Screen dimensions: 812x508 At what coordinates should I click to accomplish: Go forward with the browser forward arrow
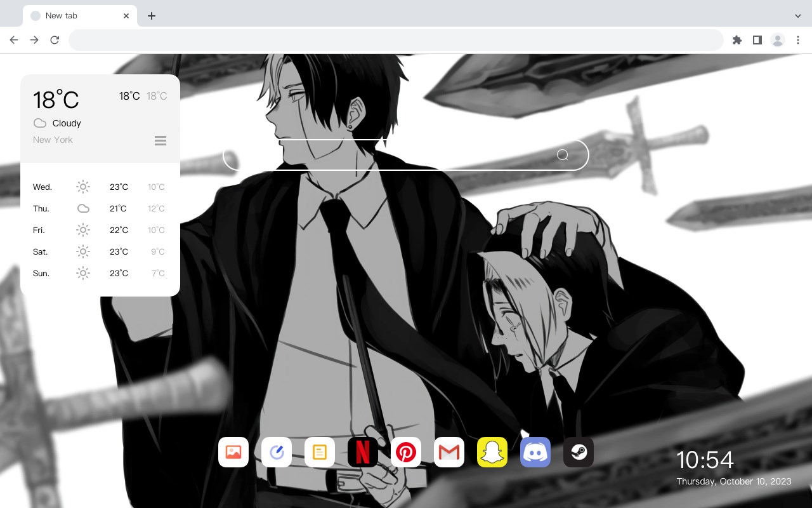tap(34, 40)
